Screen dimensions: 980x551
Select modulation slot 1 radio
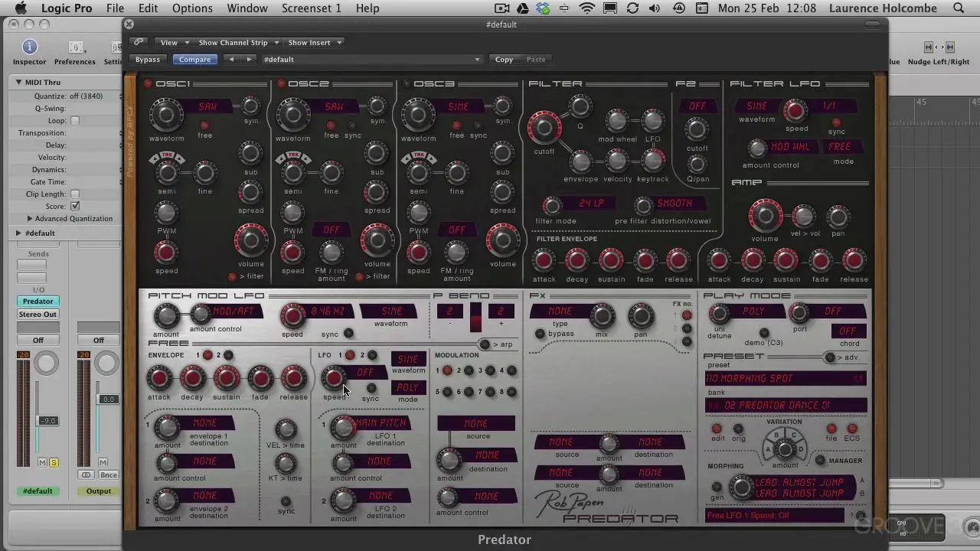pos(447,370)
